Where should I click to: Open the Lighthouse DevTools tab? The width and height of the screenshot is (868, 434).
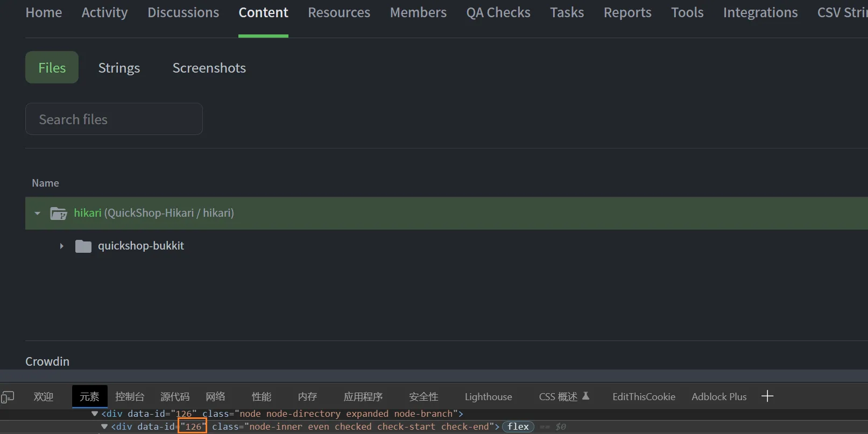488,397
